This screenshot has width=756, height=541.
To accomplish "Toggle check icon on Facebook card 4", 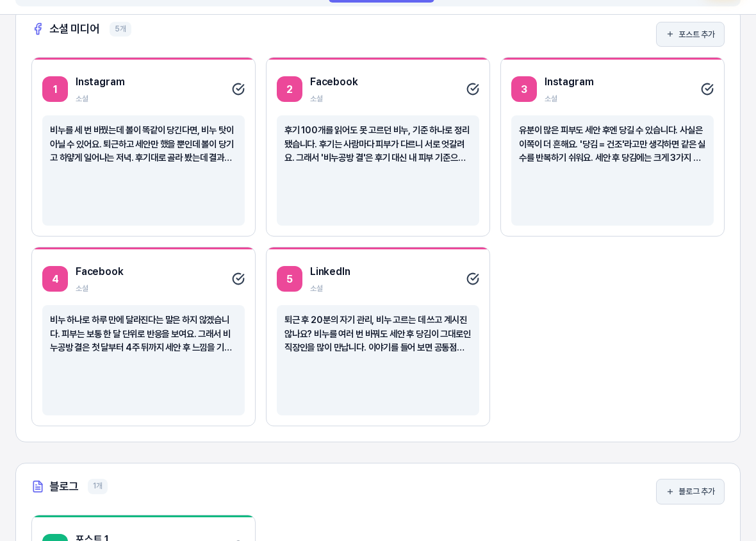I will pyautogui.click(x=238, y=279).
